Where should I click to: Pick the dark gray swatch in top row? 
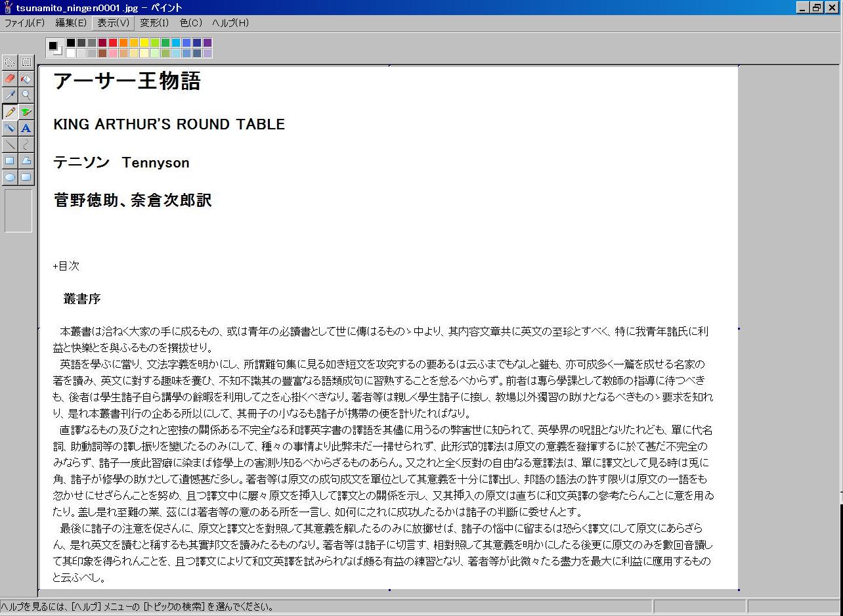pyautogui.click(x=81, y=43)
